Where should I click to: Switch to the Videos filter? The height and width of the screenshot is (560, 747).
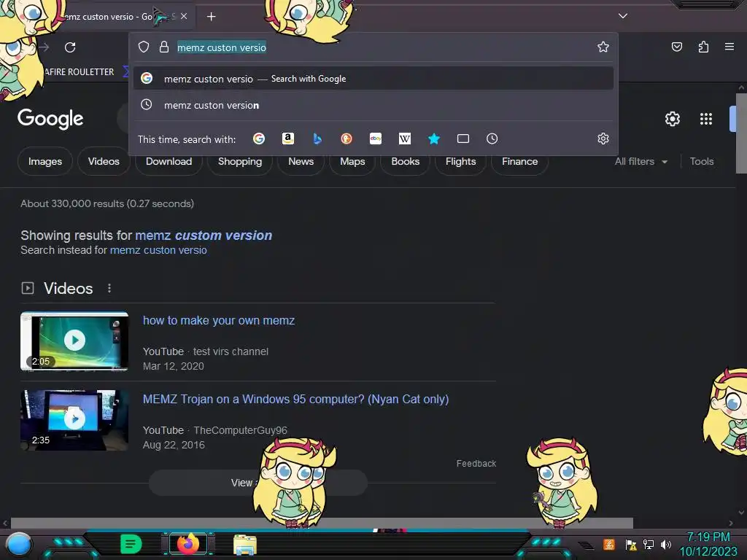104,161
